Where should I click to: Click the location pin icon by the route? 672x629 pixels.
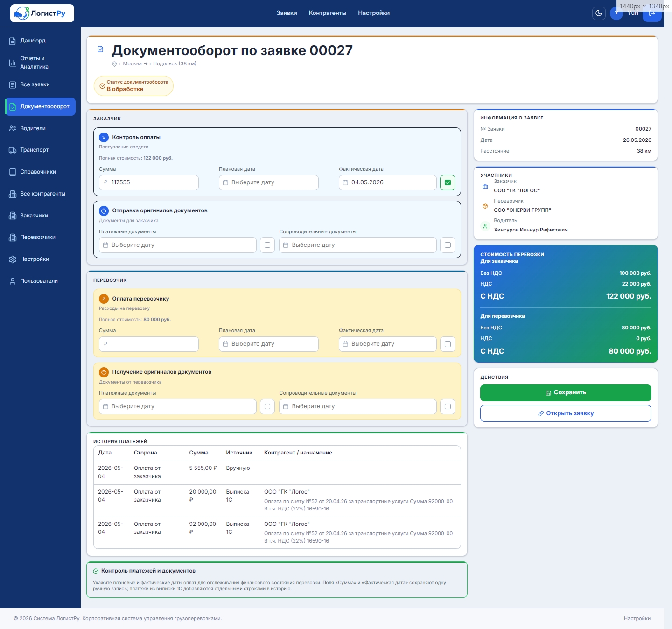[x=114, y=64]
